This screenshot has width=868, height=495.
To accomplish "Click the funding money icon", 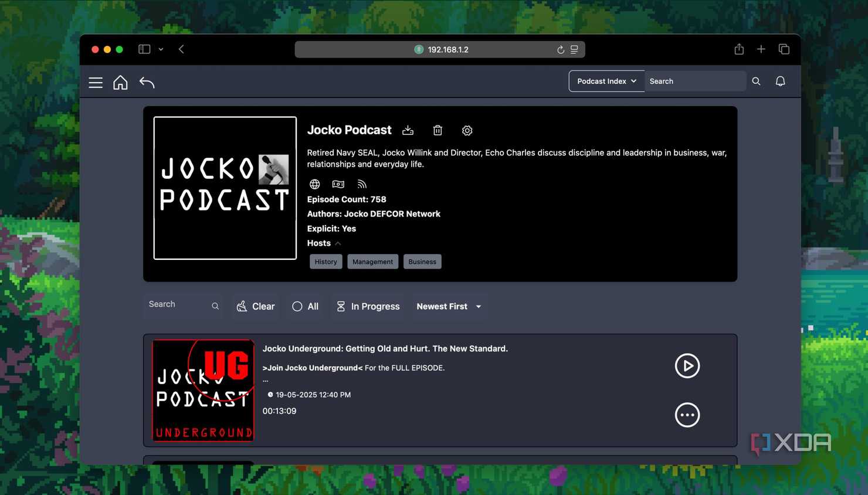I will pyautogui.click(x=338, y=184).
